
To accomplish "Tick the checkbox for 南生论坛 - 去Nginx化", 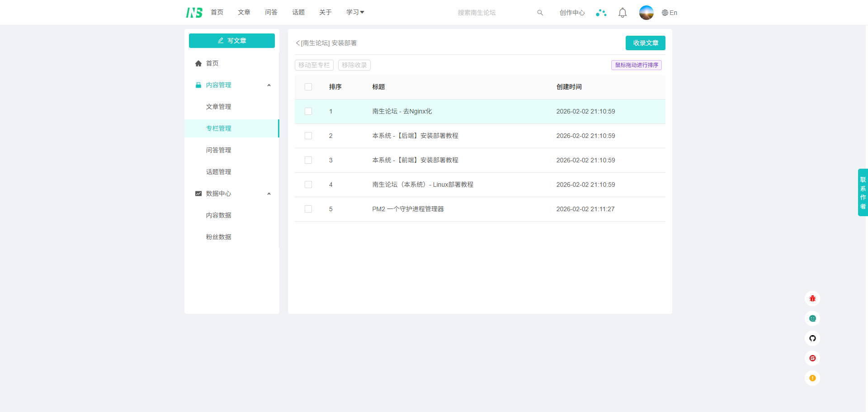I will [308, 111].
